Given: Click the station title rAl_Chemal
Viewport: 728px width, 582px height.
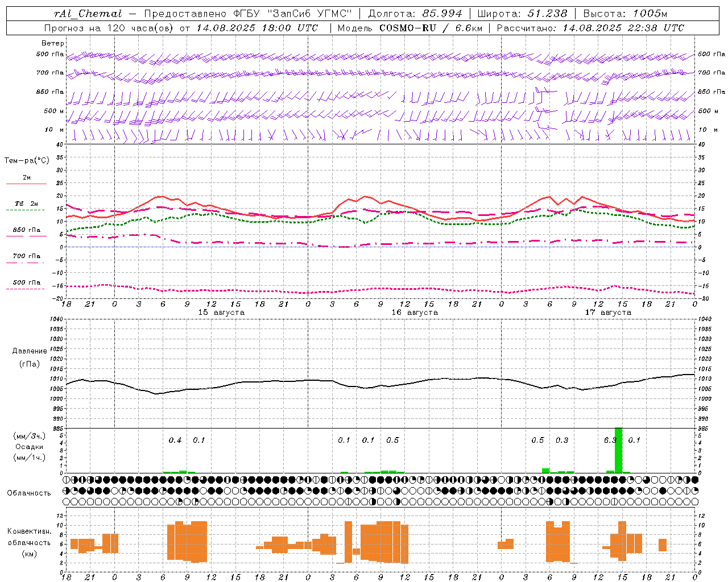Looking at the screenshot, I should [x=88, y=14].
